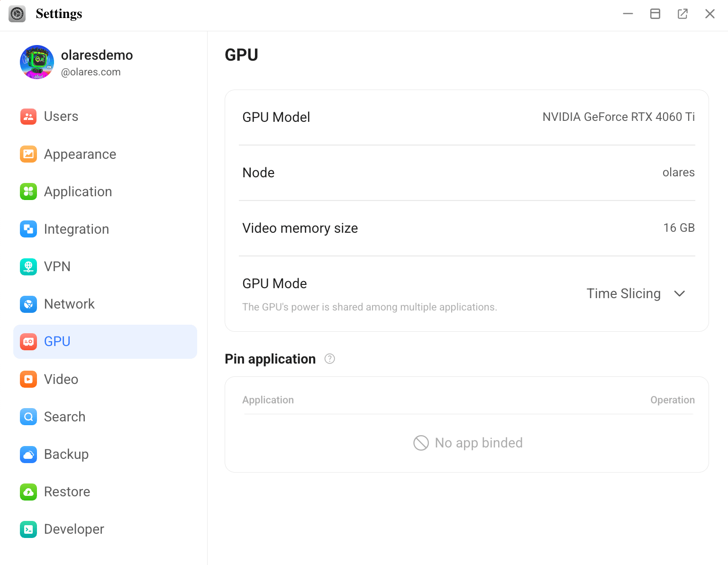
Task: Click the Backup cloud icon
Action: tap(28, 454)
